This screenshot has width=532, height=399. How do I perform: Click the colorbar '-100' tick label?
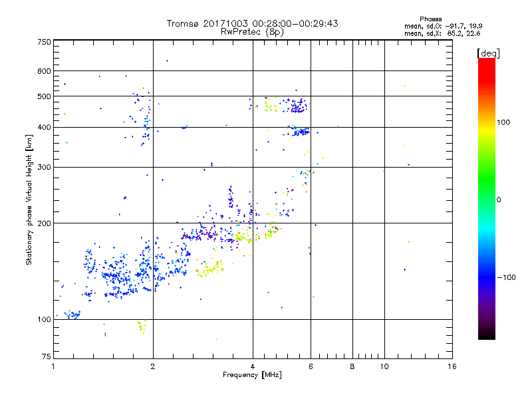(x=507, y=277)
